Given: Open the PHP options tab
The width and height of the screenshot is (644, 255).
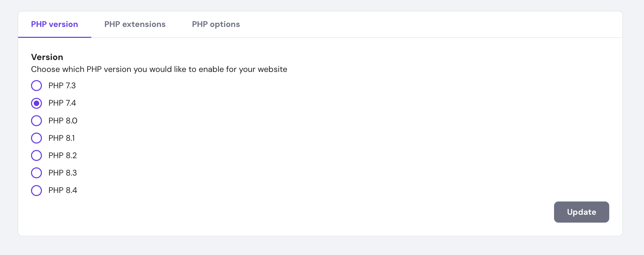Looking at the screenshot, I should (x=216, y=24).
